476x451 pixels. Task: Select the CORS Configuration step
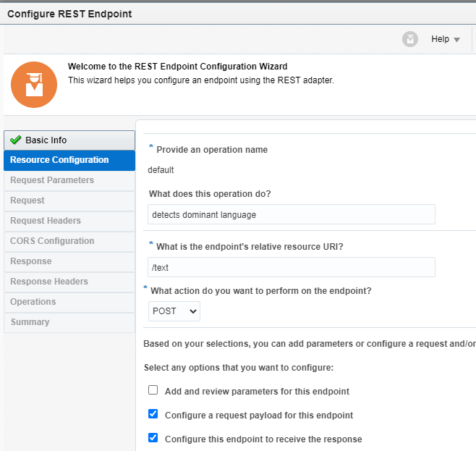52,241
